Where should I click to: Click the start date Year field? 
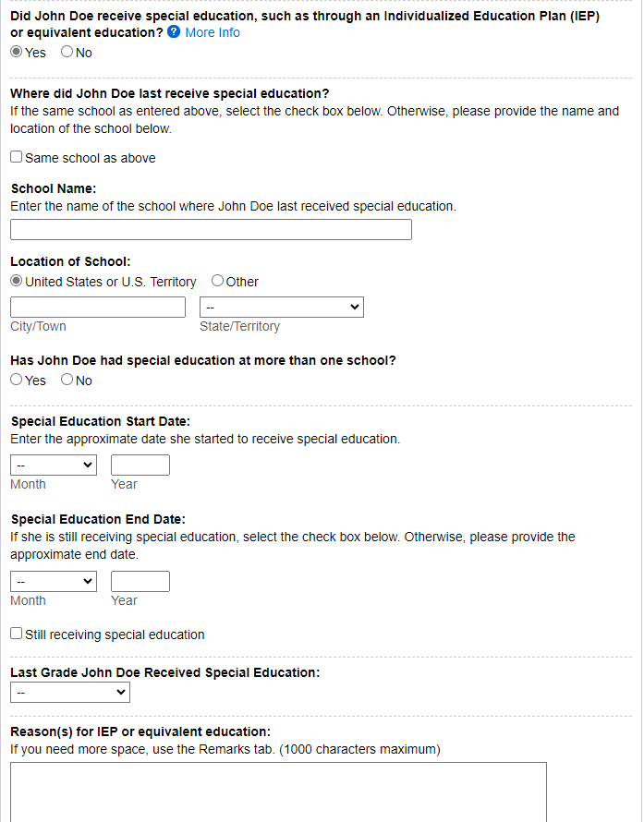(x=140, y=465)
